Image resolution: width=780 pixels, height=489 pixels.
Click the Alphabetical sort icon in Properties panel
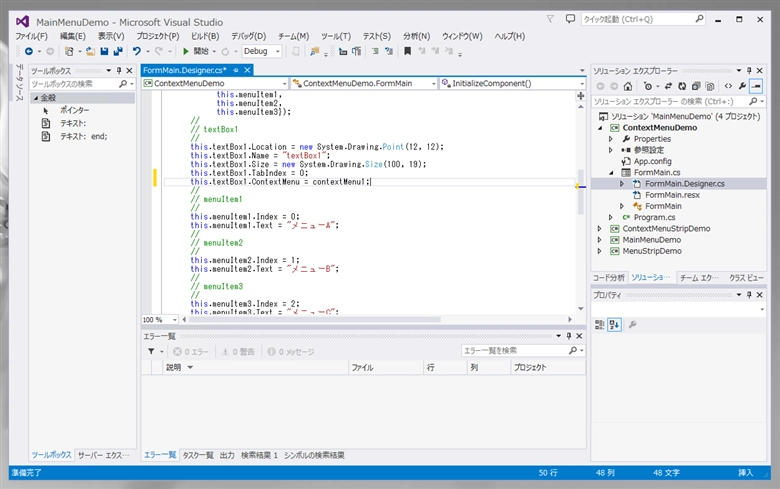click(614, 325)
